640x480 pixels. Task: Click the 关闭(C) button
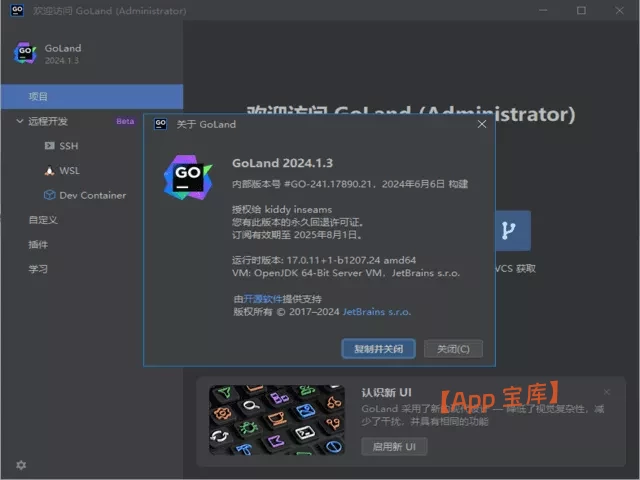(x=453, y=349)
